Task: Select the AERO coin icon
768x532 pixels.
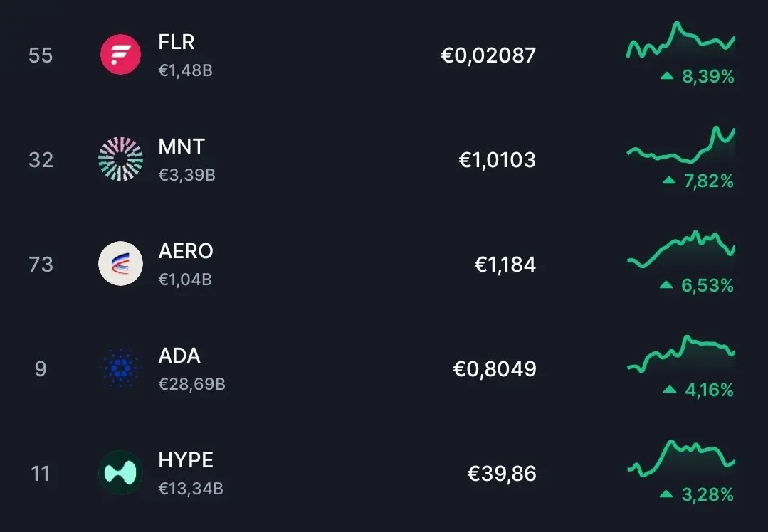Action: [x=120, y=263]
